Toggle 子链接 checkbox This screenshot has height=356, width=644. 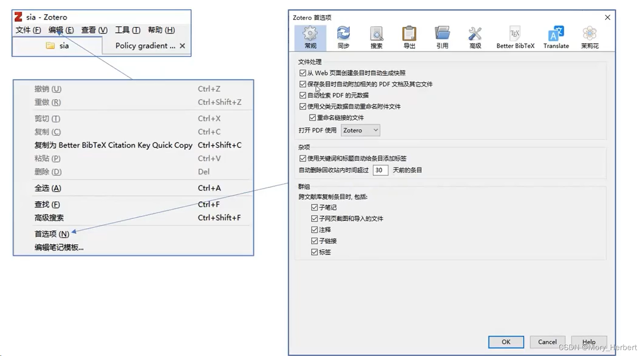pos(314,241)
